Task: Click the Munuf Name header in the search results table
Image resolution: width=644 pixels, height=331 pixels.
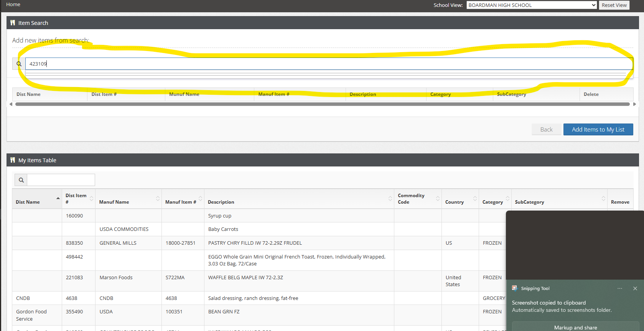Action: tap(184, 94)
